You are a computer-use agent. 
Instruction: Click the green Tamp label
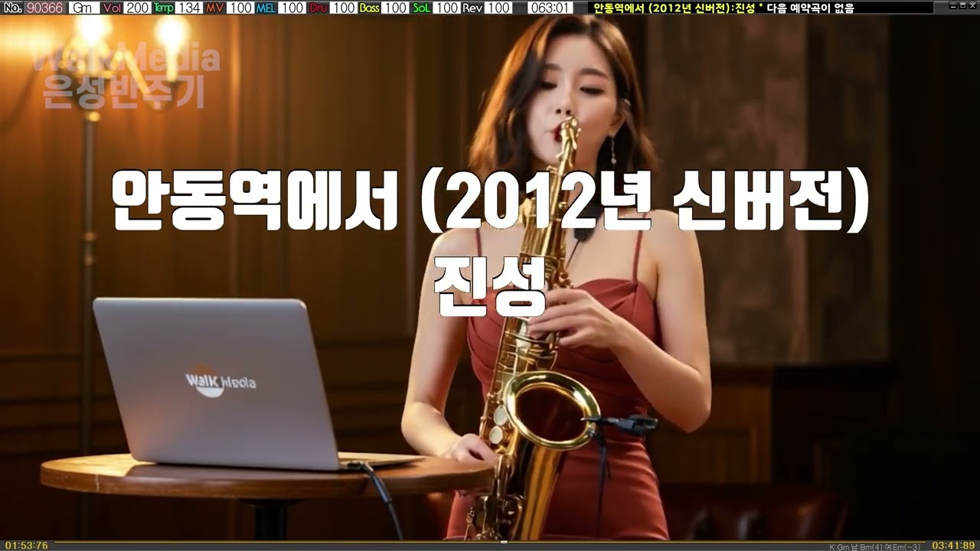tap(164, 8)
